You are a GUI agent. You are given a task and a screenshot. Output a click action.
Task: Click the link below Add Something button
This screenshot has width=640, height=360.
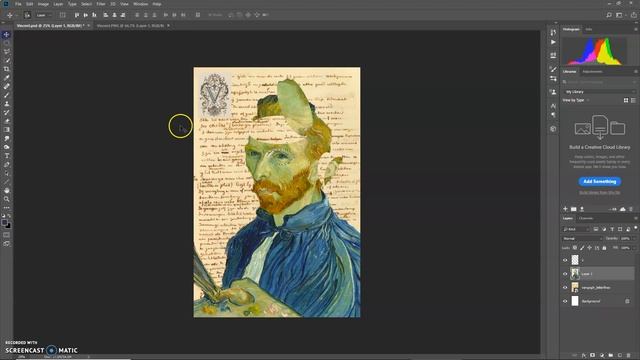(600, 192)
